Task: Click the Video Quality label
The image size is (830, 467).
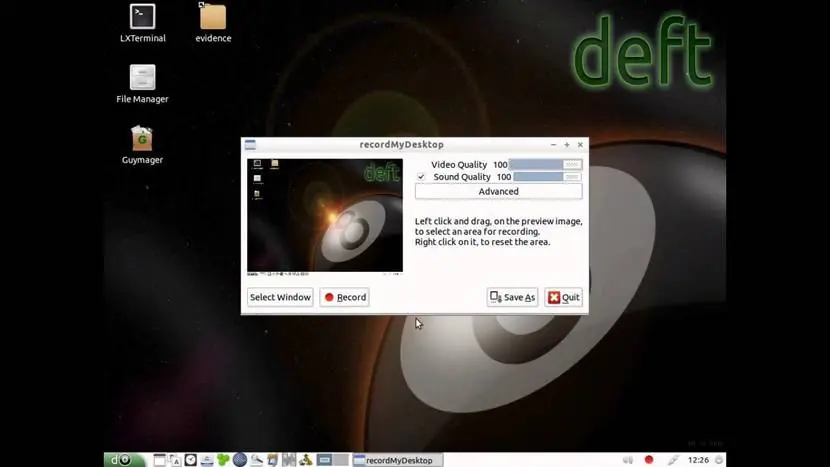Action: (459, 165)
